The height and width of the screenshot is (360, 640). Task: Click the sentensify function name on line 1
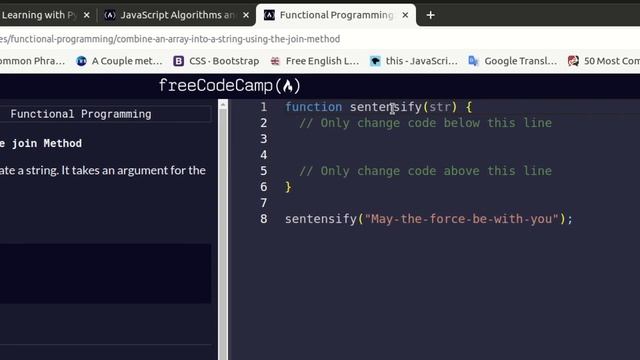pyautogui.click(x=386, y=107)
